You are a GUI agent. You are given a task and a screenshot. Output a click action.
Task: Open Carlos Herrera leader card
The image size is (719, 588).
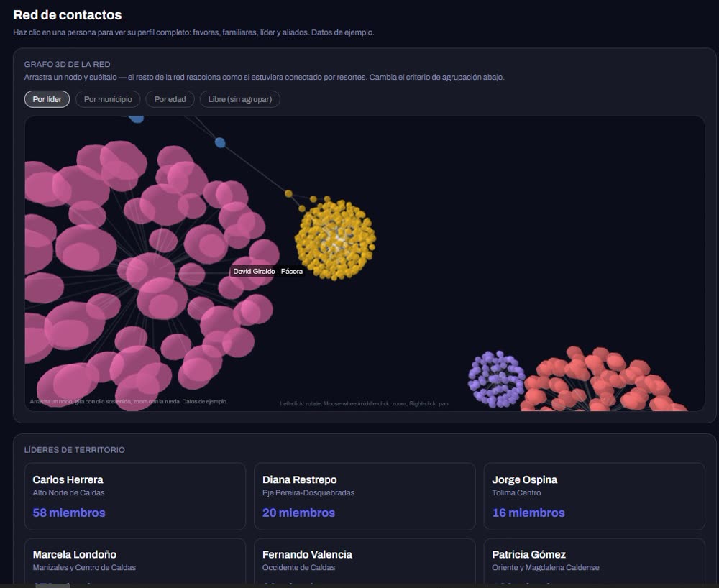(x=135, y=496)
